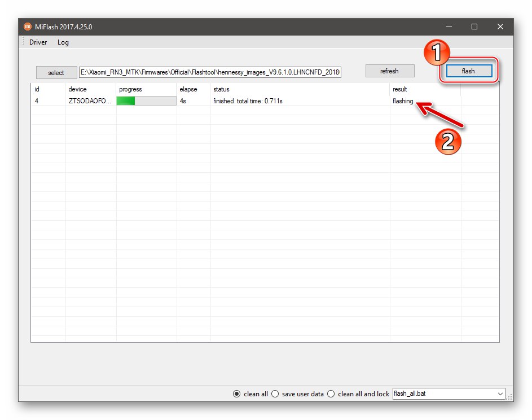This screenshot has height=420, width=532.
Task: Start flashing with the flash button
Action: [x=469, y=71]
